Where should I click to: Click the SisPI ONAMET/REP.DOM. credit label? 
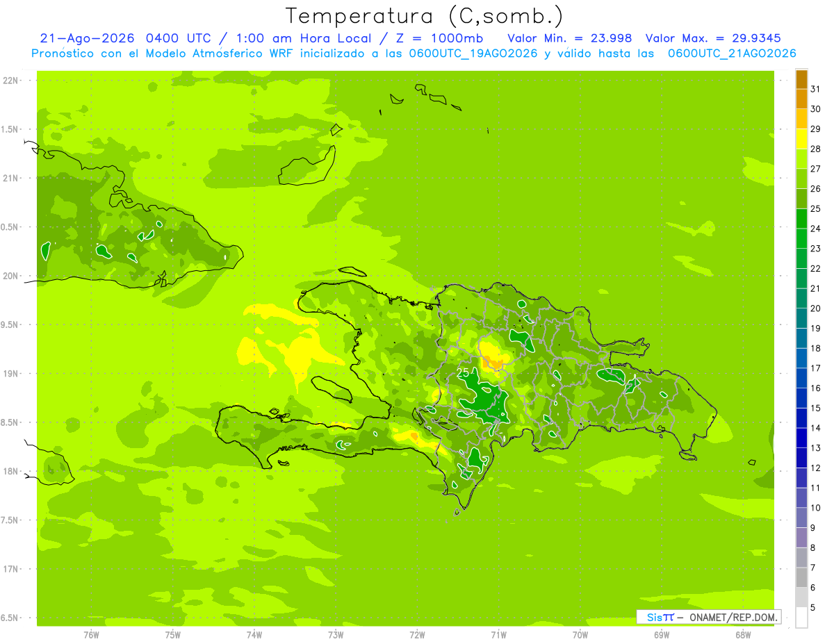[x=709, y=617]
